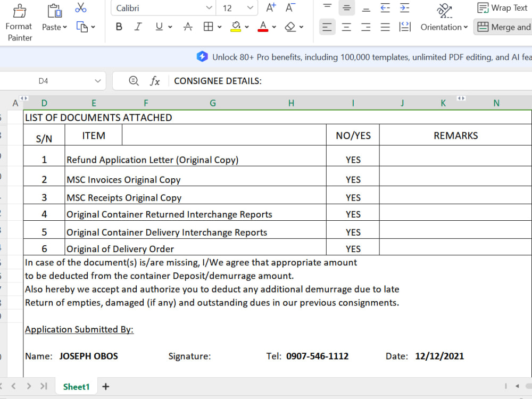532x399 pixels.
Task: Click the Merge and Center button
Action: (504, 27)
